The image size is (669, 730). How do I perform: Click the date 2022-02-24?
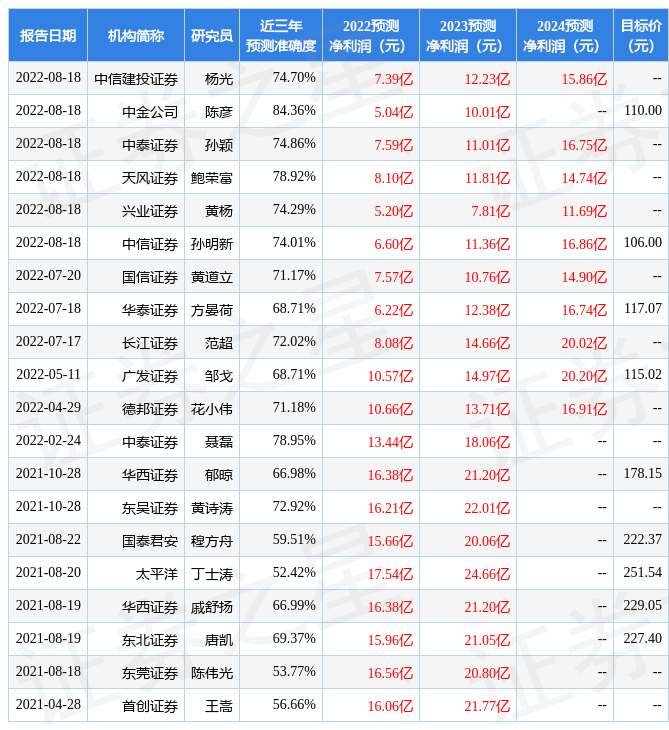48,441
